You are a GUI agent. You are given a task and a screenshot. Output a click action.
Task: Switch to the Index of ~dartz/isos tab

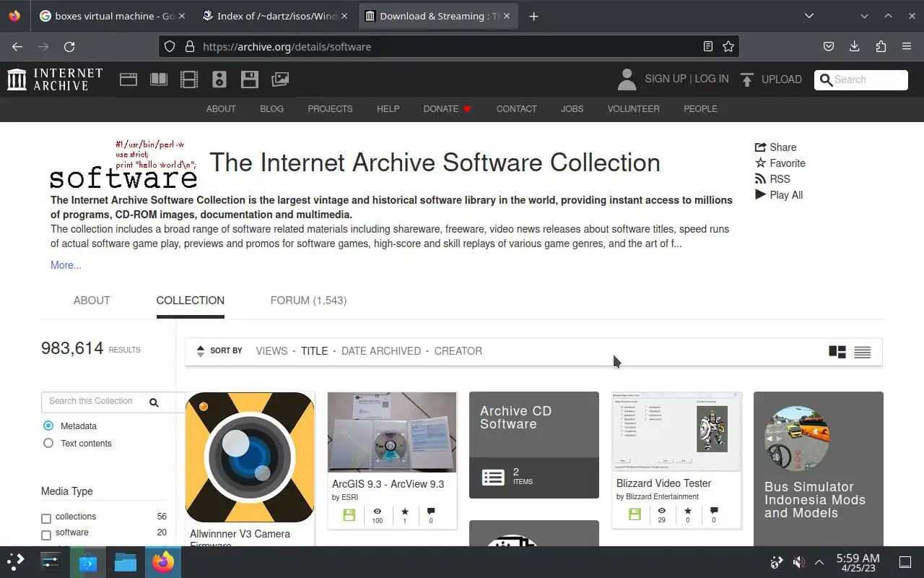pos(274,16)
